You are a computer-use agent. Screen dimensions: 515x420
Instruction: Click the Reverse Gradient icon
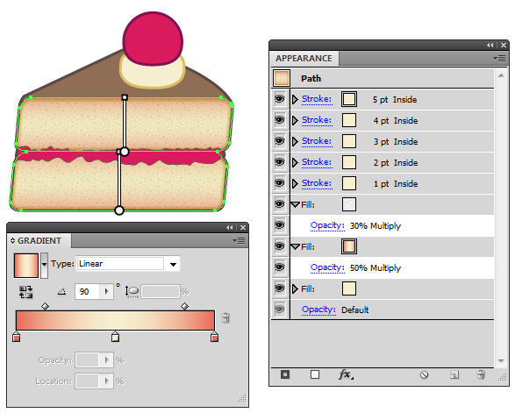[x=25, y=292]
